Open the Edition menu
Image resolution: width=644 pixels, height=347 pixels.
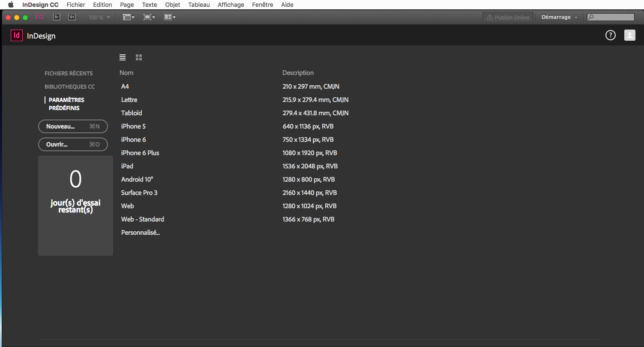click(102, 5)
